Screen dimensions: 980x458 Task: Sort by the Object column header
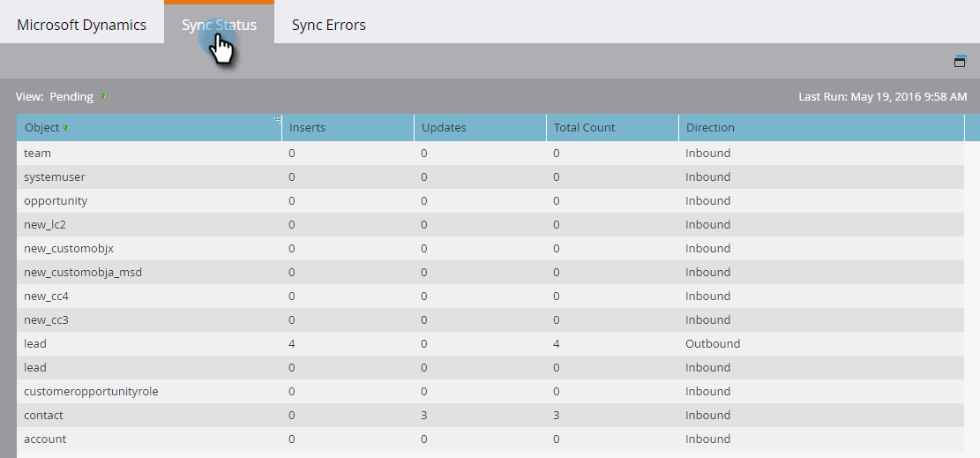coord(149,128)
